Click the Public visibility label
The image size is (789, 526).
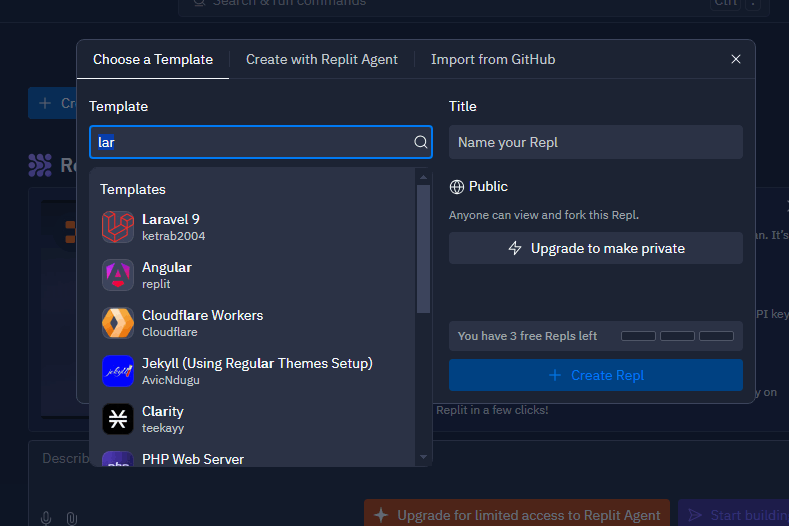pyautogui.click(x=488, y=187)
